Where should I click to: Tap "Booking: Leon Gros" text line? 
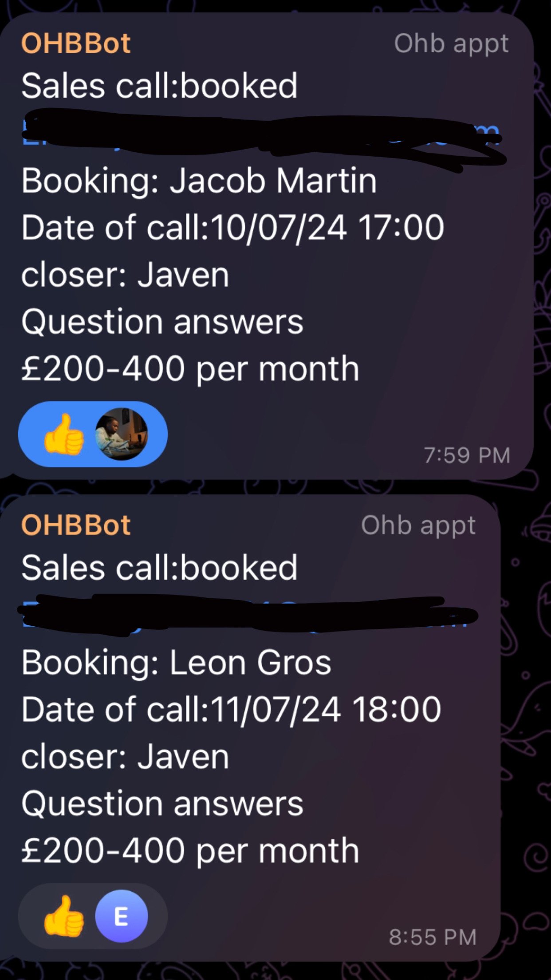pos(176,663)
